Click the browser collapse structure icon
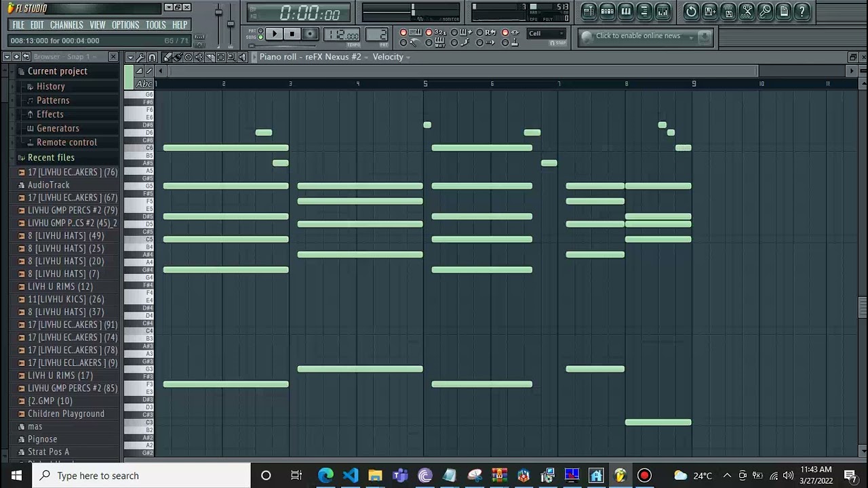This screenshot has width=868, height=488. click(16, 57)
